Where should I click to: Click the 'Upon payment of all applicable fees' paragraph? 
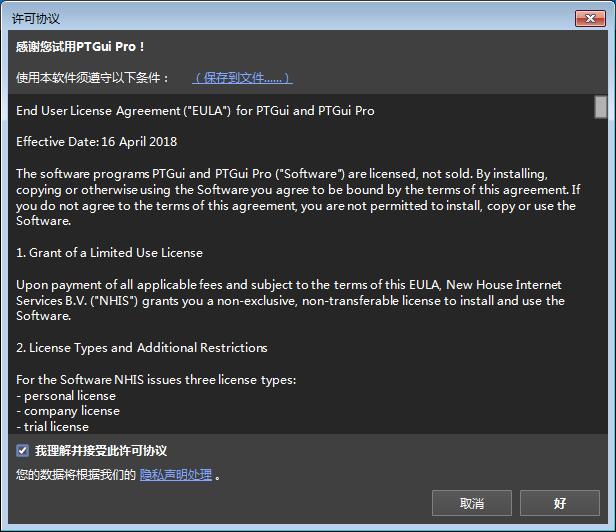point(290,300)
